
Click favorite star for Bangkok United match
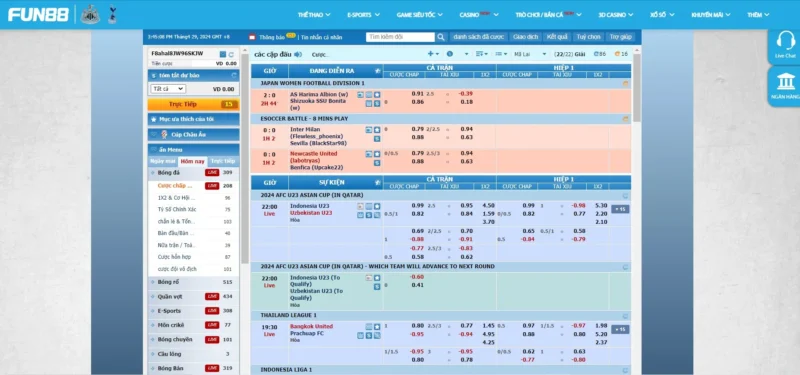click(377, 327)
